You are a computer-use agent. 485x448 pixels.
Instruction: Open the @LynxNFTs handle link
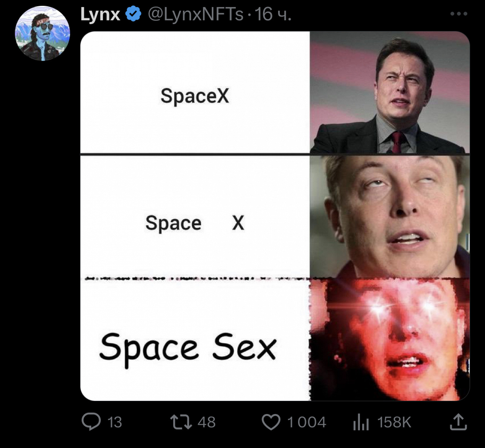pos(195,15)
